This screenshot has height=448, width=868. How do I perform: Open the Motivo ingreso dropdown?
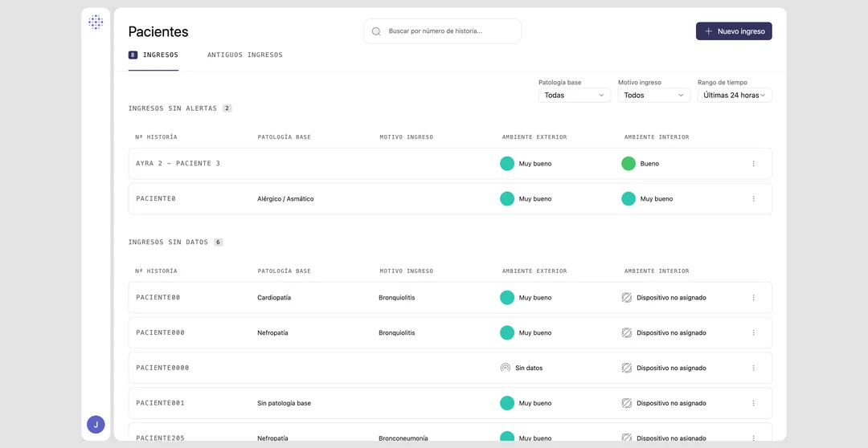653,95
